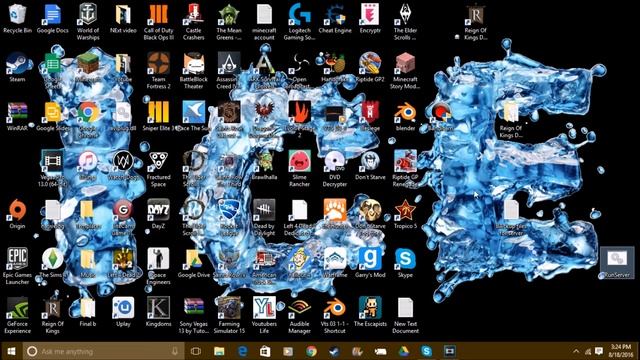Select the Kingdoms icon
Viewport: 640px width, 360px height.
(x=158, y=313)
